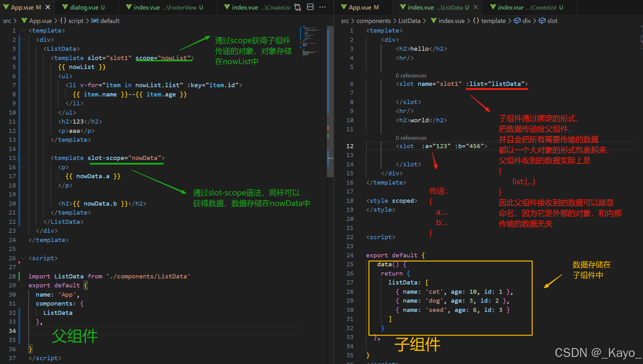Click the Vue icon in the App.vue breadcrumb
This screenshot has height=364, width=643.
coord(24,21)
